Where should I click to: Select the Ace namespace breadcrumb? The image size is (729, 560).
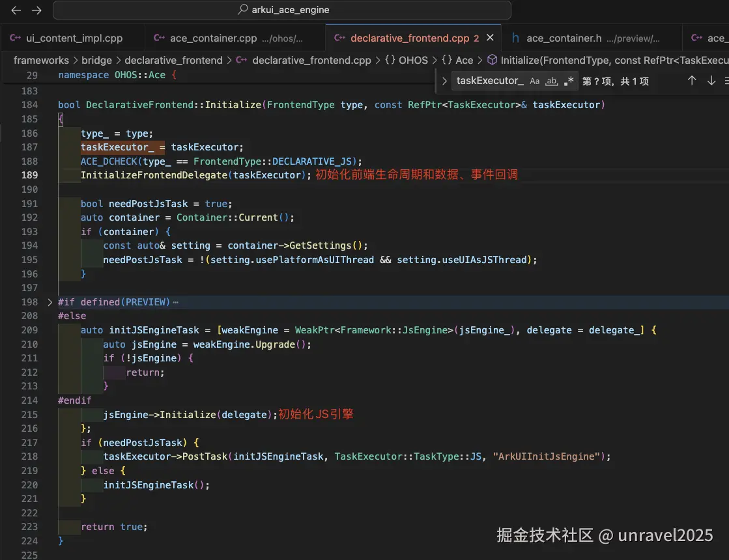click(457, 61)
